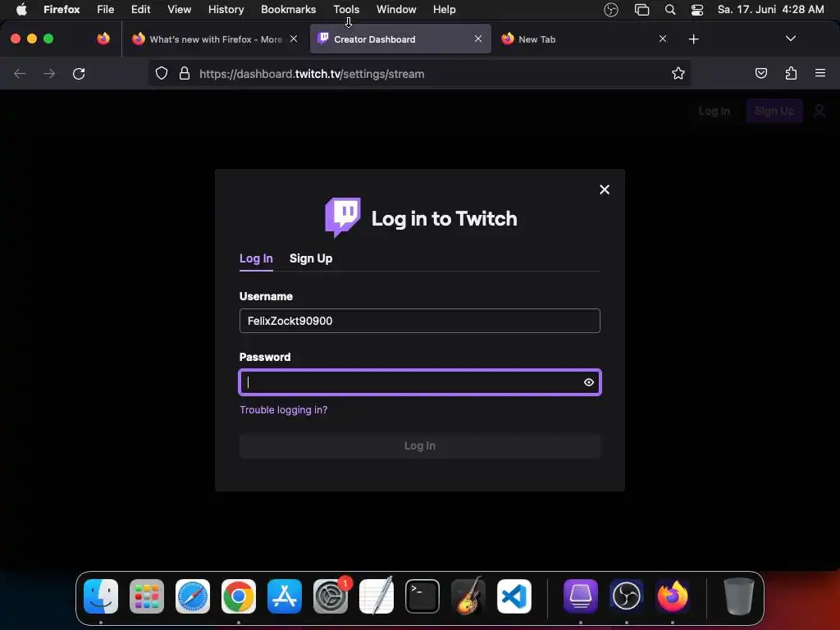
Task: Open the Bookmarks menu
Action: (288, 9)
